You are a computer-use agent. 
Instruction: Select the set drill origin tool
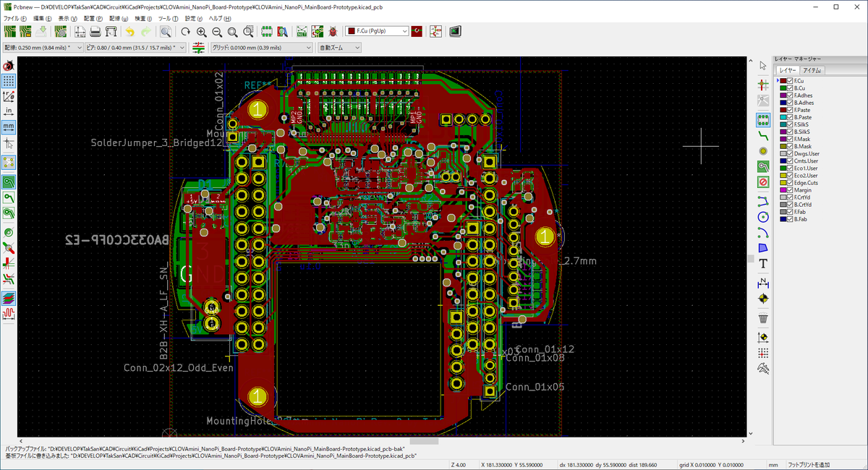tap(762, 337)
